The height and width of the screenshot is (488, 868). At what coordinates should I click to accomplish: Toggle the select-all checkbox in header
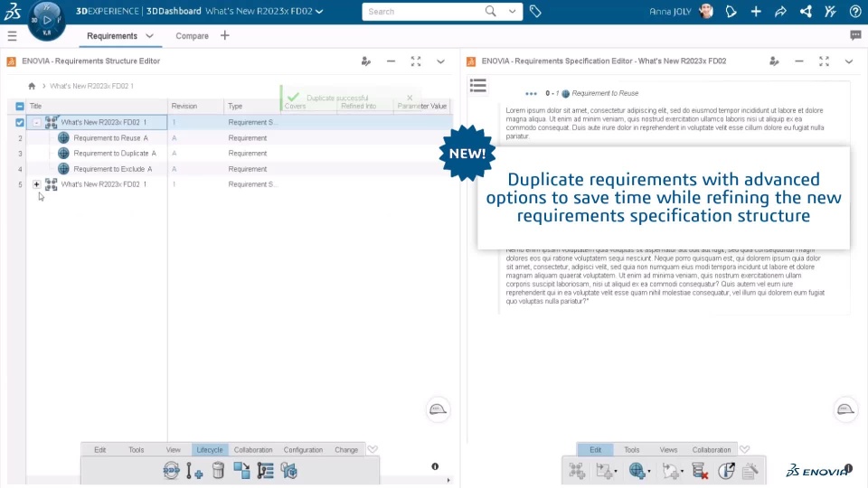[x=19, y=107]
